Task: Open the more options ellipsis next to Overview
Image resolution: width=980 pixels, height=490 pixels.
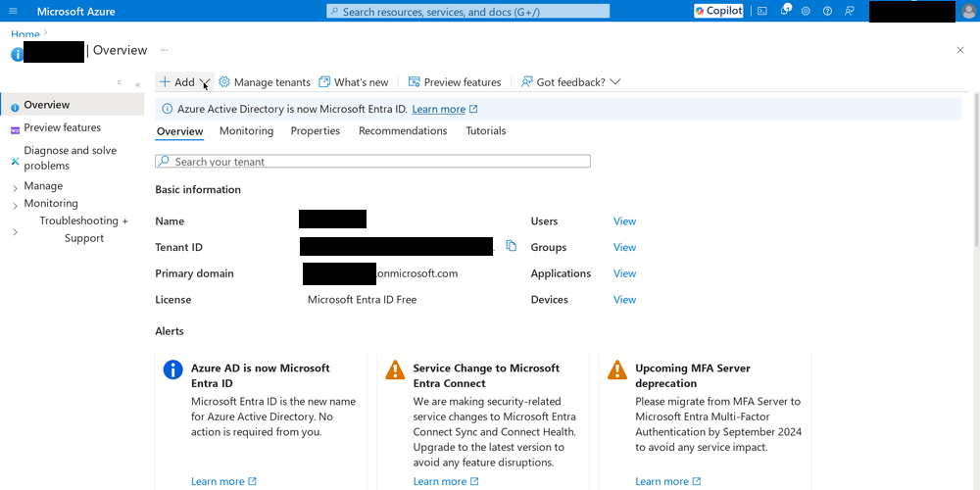Action: tap(165, 50)
